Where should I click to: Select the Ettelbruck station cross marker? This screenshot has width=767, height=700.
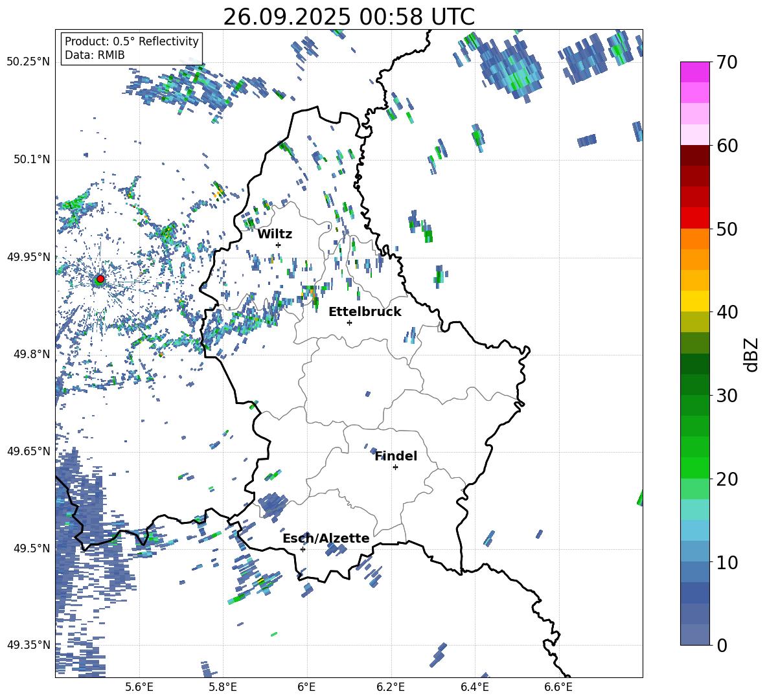coord(350,322)
